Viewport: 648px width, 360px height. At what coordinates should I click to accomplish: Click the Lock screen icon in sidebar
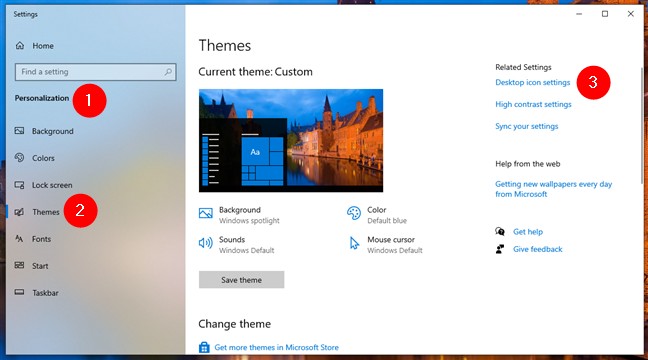19,185
